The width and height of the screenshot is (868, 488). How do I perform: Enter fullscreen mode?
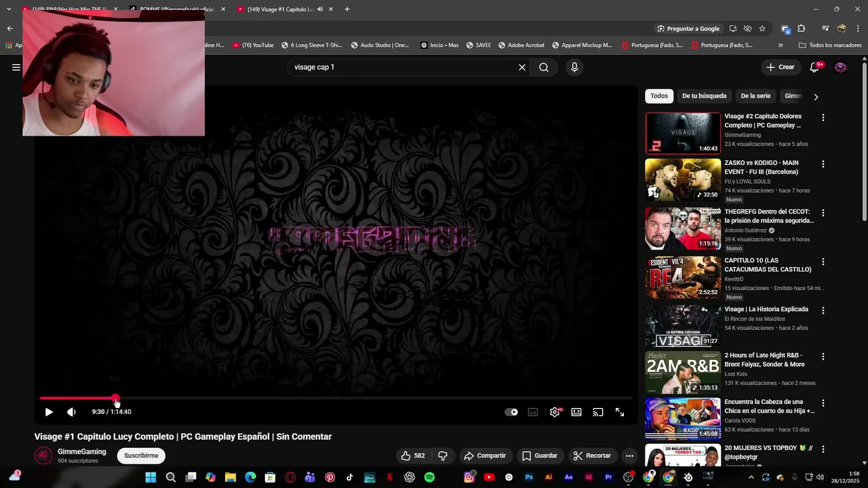(620, 412)
